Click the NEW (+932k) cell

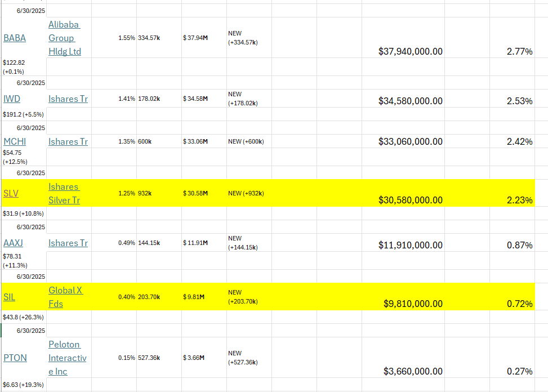(x=246, y=194)
